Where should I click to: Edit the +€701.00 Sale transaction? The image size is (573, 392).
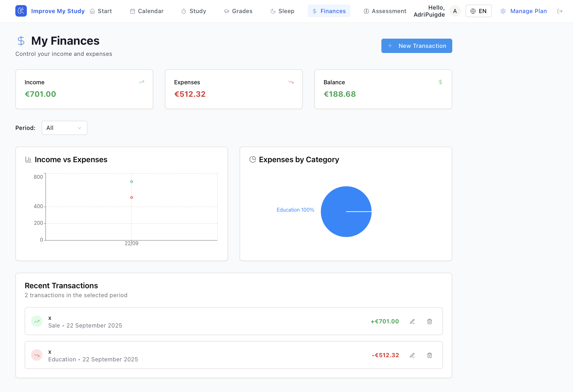tap(412, 321)
